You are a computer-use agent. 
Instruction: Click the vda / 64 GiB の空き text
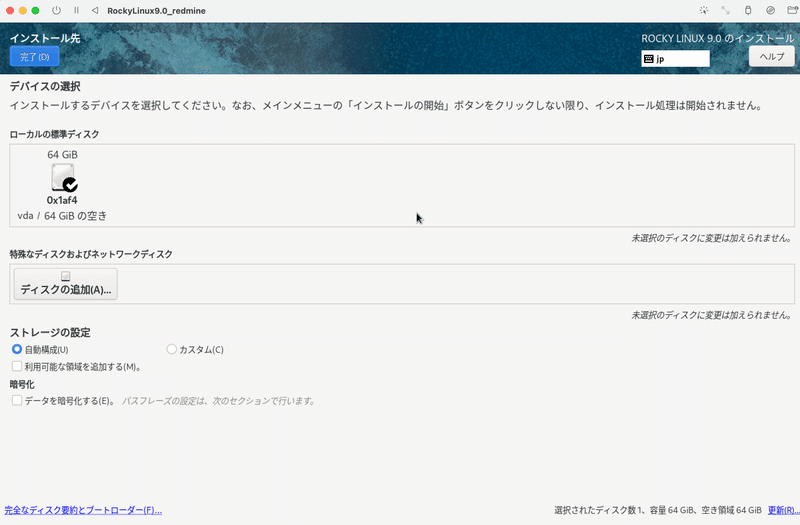tap(62, 216)
